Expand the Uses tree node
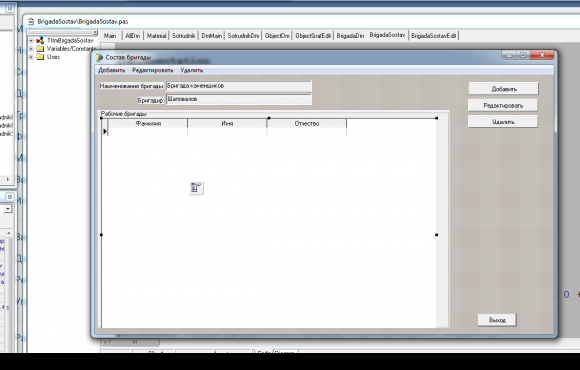 point(31,57)
